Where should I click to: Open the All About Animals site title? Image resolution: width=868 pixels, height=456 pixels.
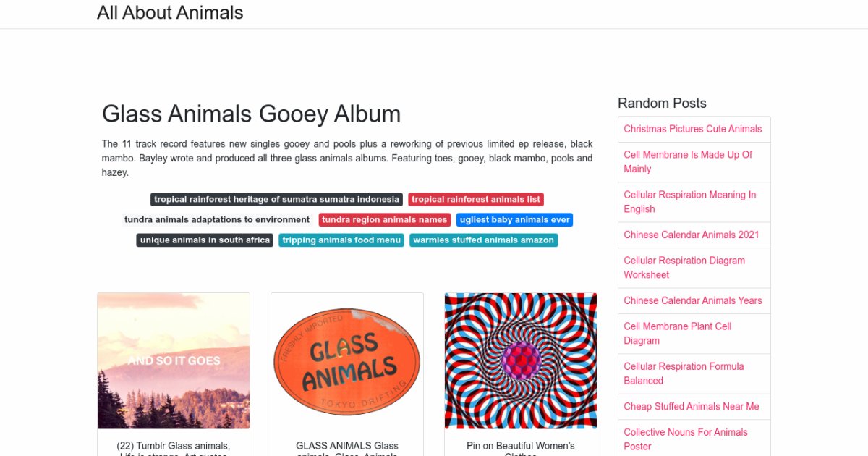pyautogui.click(x=170, y=13)
